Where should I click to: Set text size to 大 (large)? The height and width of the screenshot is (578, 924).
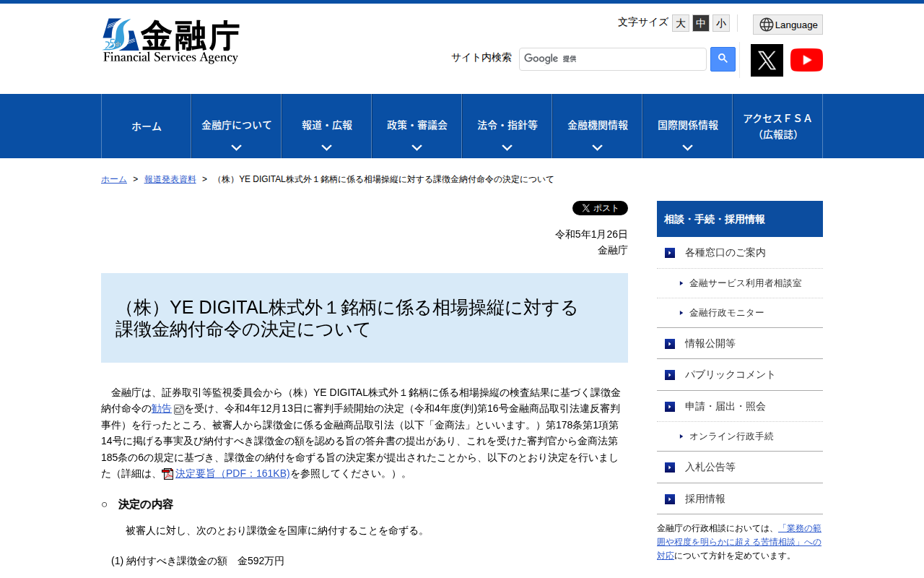coord(681,23)
